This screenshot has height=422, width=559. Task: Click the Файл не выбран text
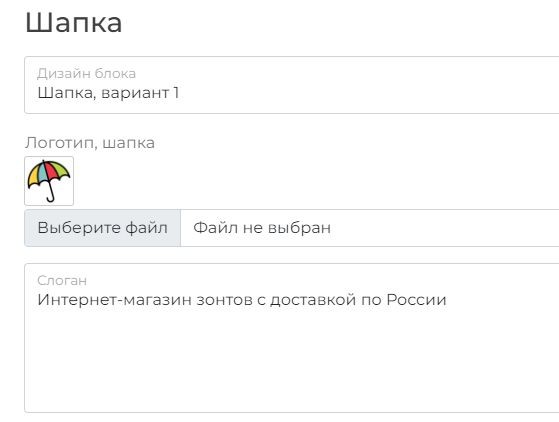pos(262,228)
